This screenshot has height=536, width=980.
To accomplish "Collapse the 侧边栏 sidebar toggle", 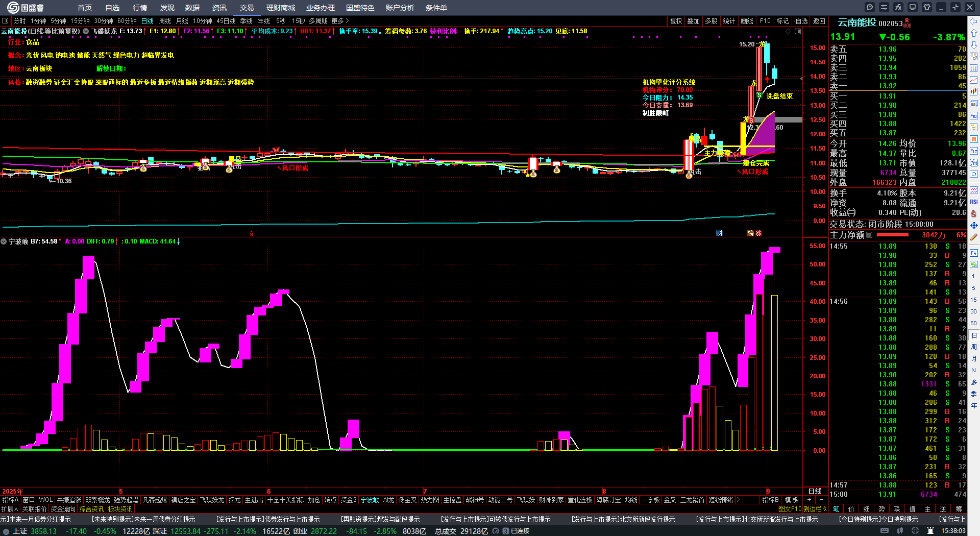I will (815, 509).
